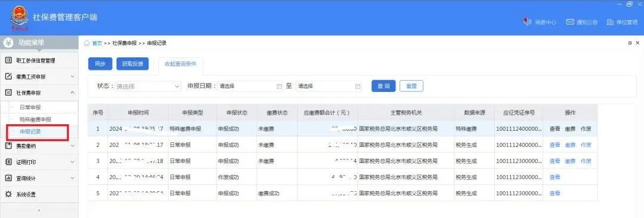The image size is (644, 218).
Task: Click the 缴费工资申报 edit icon
Action: coord(8,76)
